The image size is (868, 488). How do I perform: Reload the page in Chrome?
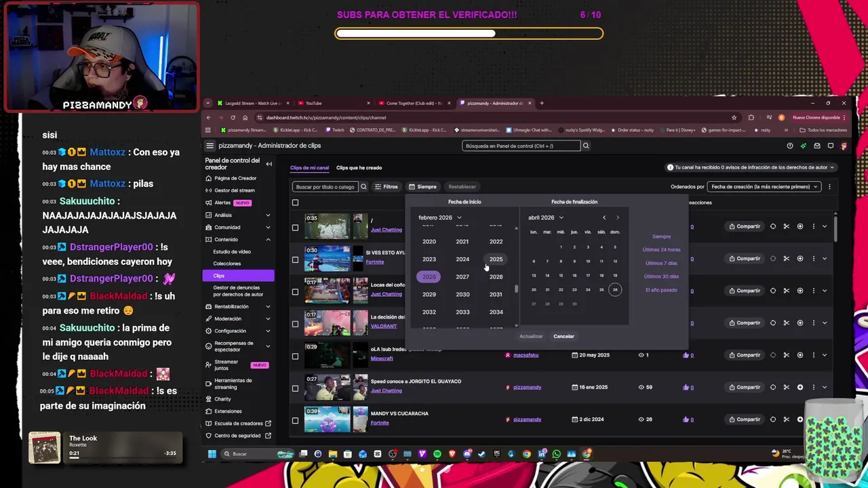pos(233,117)
